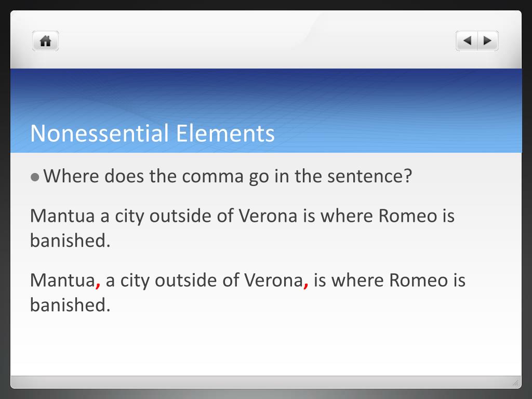Screen dimensions: 532x399
Task: Click the gray bar at slide bottom
Action: point(266,382)
